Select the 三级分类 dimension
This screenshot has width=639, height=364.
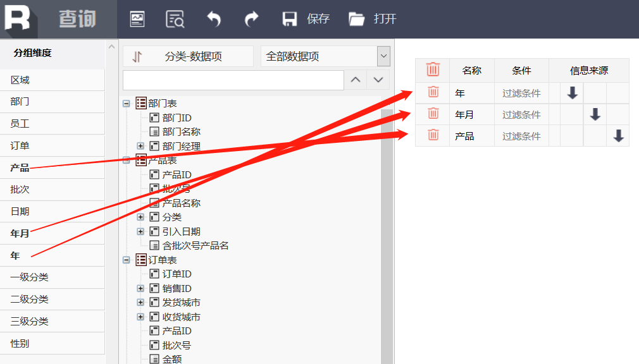(52, 322)
